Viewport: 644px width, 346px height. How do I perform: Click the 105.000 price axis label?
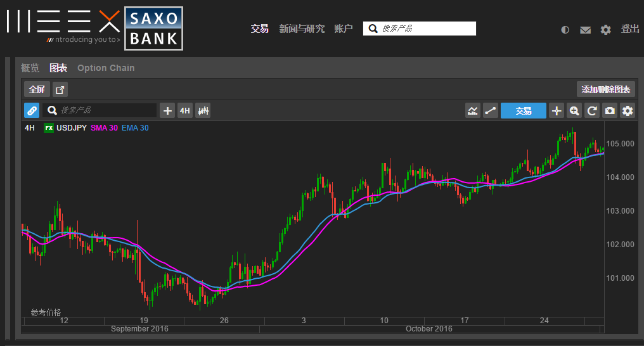coord(620,144)
